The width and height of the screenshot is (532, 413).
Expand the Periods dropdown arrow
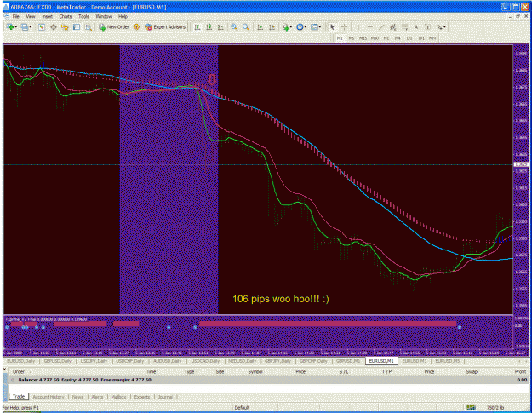click(x=306, y=27)
